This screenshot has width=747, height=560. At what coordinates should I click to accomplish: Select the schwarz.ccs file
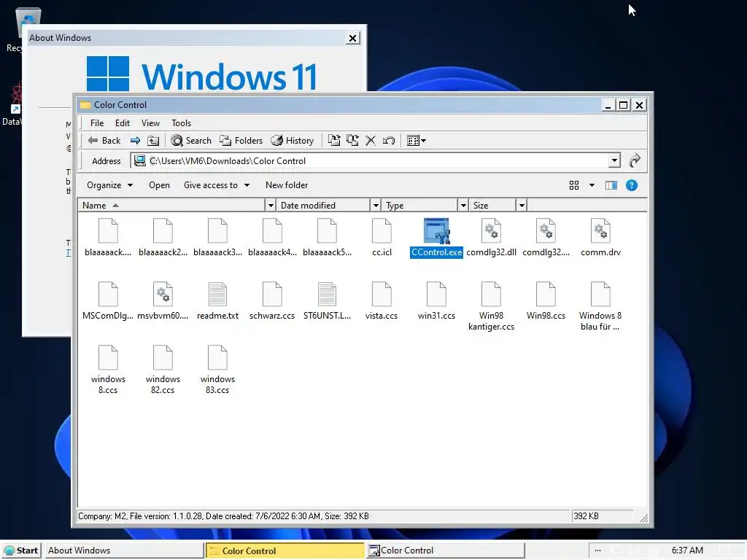(x=272, y=301)
